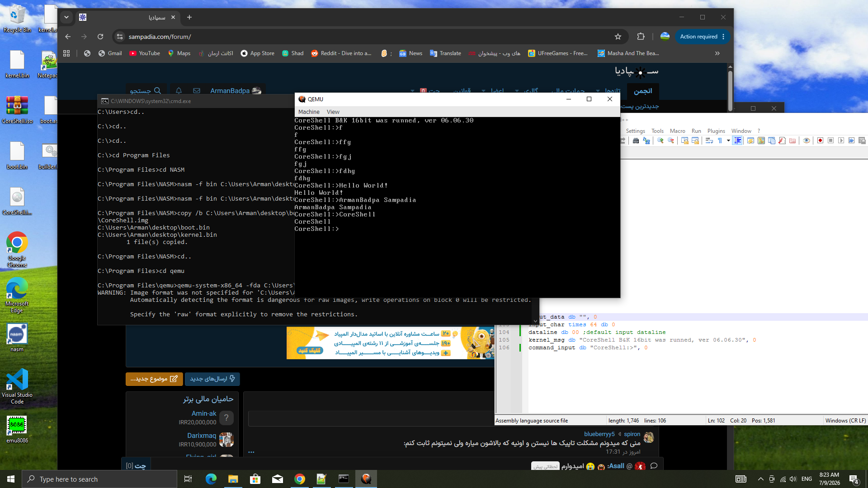The image size is (868, 488).
Task: Open File Explorer from the taskbar
Action: tap(233, 479)
